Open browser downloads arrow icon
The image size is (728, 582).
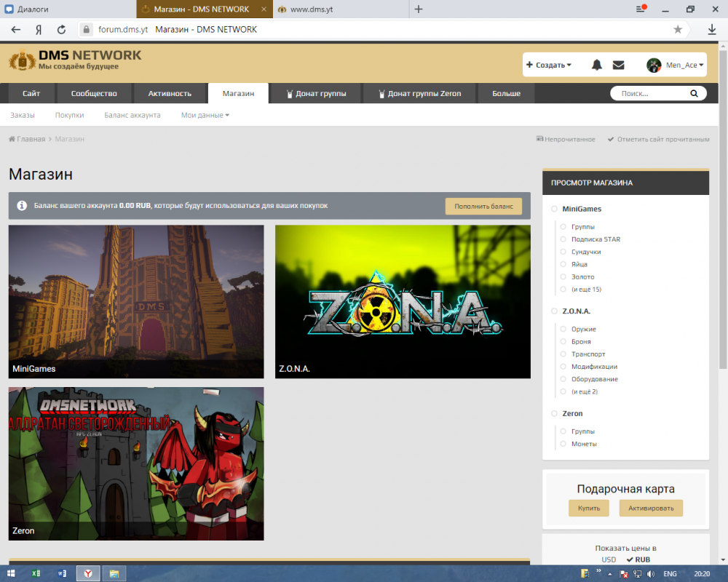click(712, 30)
